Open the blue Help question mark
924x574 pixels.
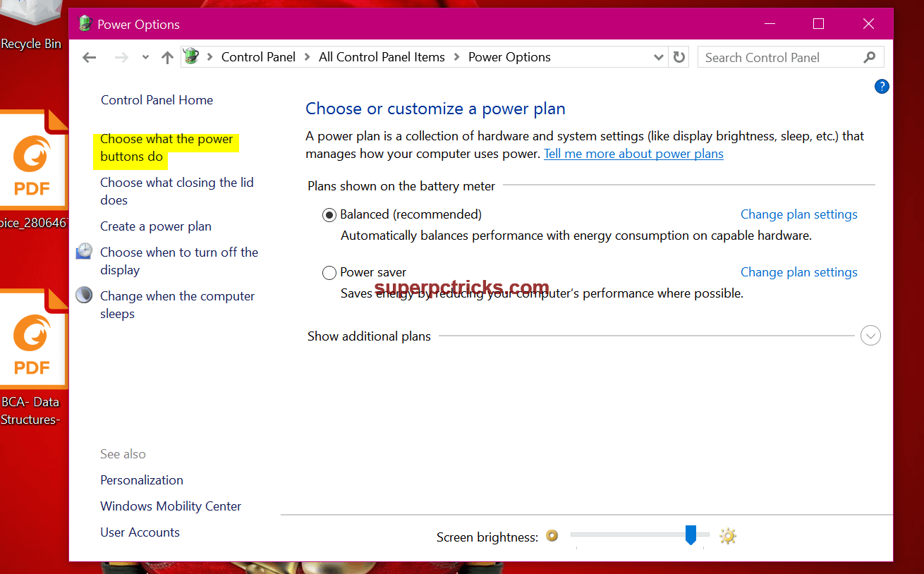[882, 86]
